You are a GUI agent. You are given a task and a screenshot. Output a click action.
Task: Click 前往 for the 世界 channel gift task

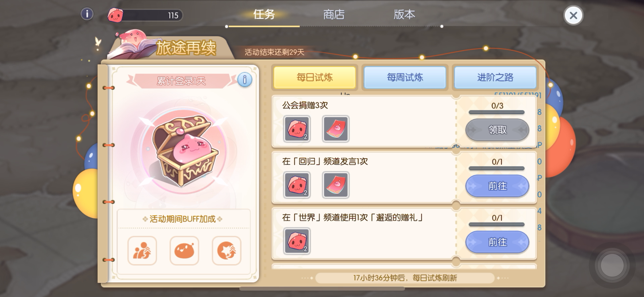pos(497,242)
